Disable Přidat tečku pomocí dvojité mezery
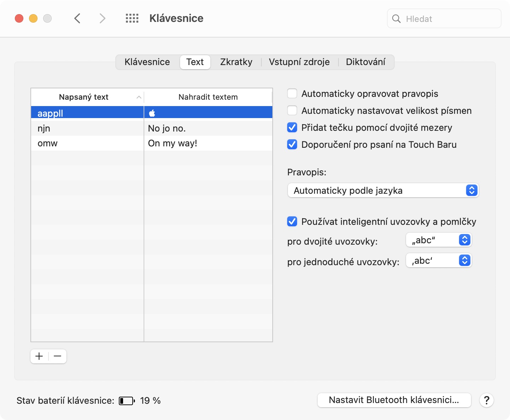 click(292, 128)
